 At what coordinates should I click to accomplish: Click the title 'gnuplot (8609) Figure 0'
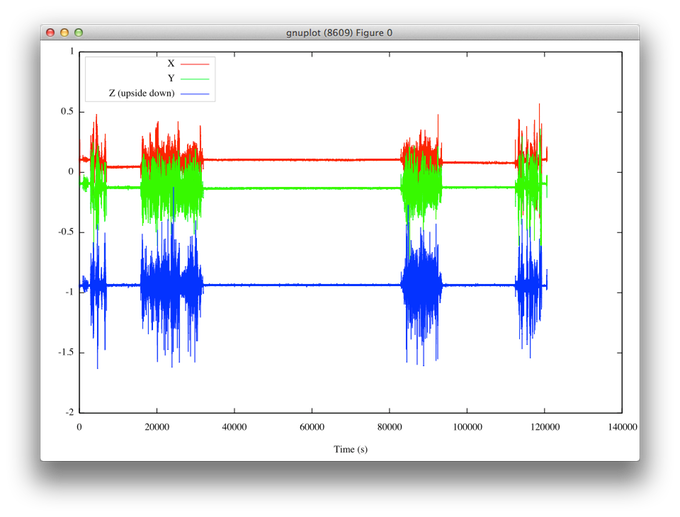(339, 32)
